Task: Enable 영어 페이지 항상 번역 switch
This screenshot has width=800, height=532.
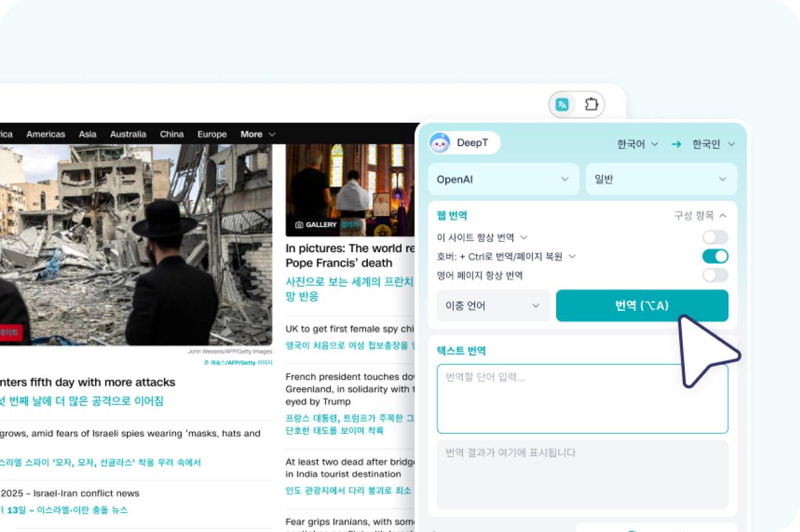Action: coord(715,275)
